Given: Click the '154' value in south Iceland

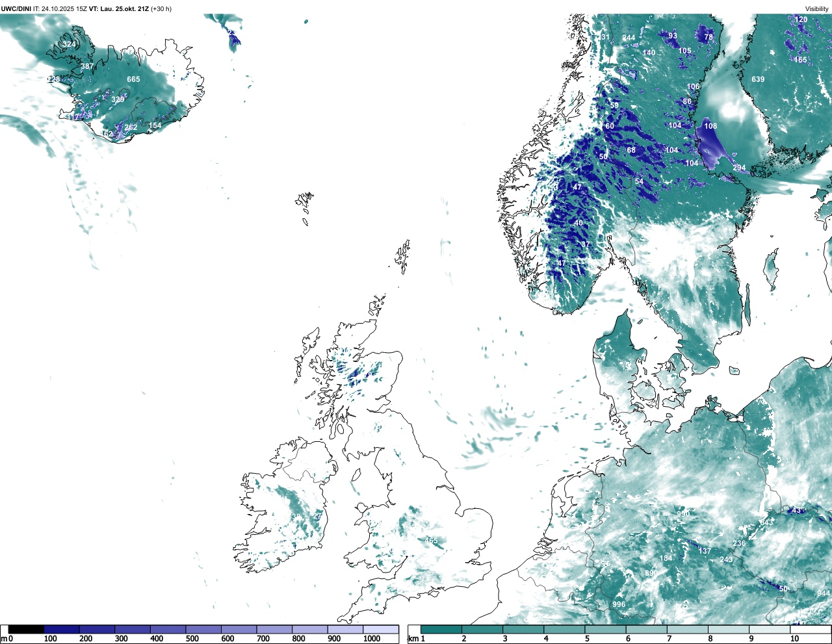Looking at the screenshot, I should [155, 125].
